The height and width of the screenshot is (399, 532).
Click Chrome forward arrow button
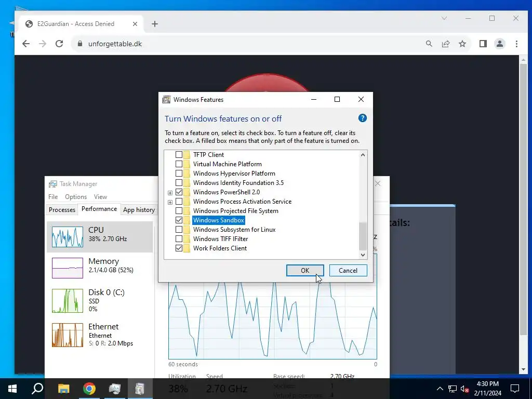coord(43,44)
